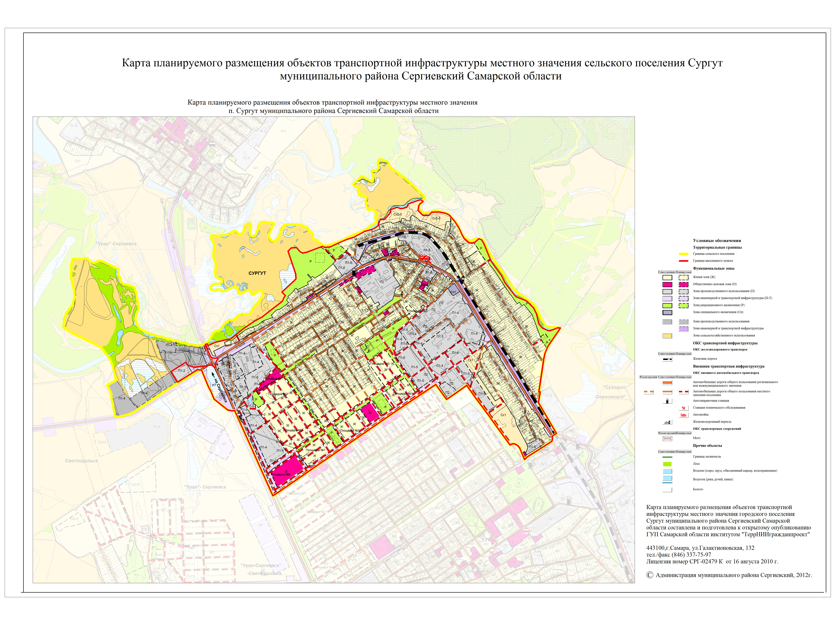
Task: Click the 'Территориальные границы' heading
Action: (x=717, y=248)
